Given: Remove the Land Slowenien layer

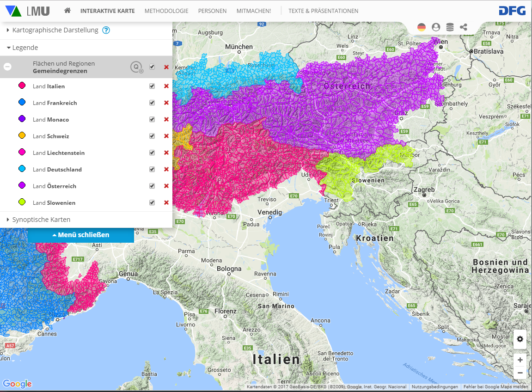Looking at the screenshot, I should 166,202.
